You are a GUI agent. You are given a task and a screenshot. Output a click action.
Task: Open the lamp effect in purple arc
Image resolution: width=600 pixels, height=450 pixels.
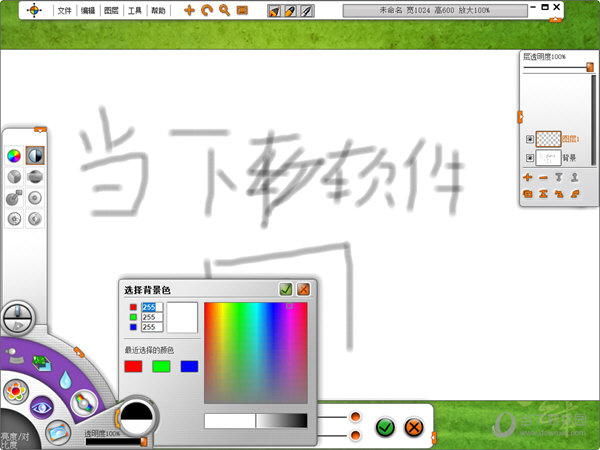coord(14,356)
